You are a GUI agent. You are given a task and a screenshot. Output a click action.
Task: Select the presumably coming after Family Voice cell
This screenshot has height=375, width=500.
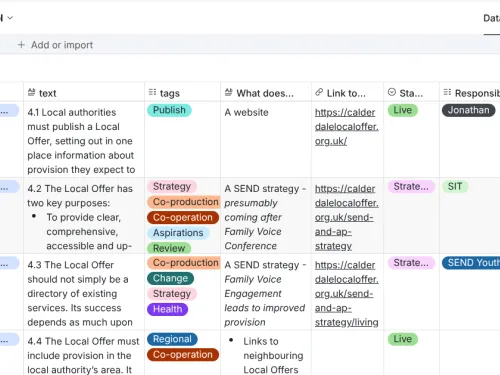coord(266,216)
